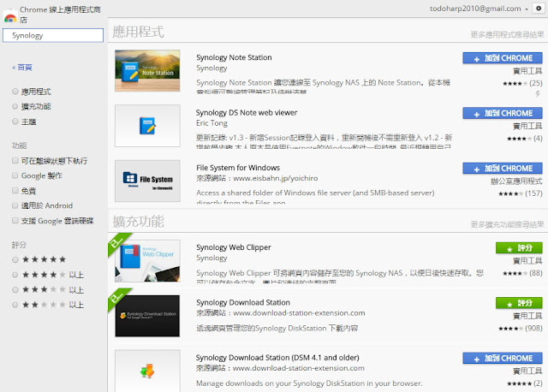Open the settings gear icon
The height and width of the screenshot is (392, 548).
539,8
